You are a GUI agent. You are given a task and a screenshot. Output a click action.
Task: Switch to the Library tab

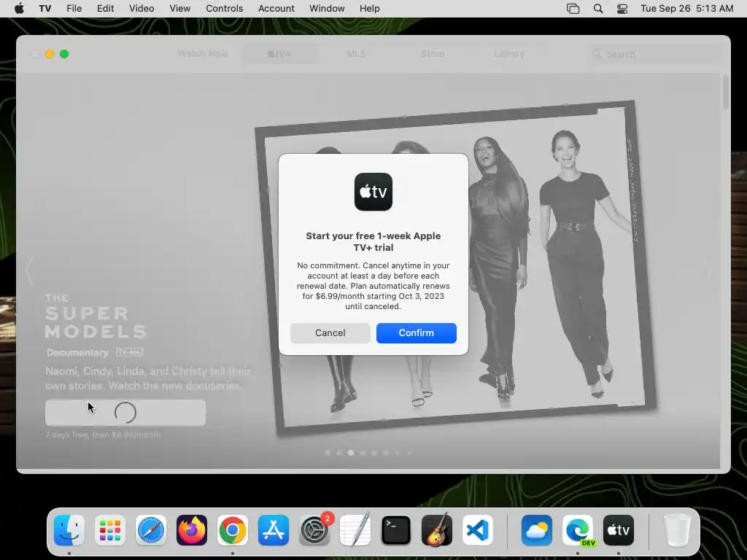[508, 54]
